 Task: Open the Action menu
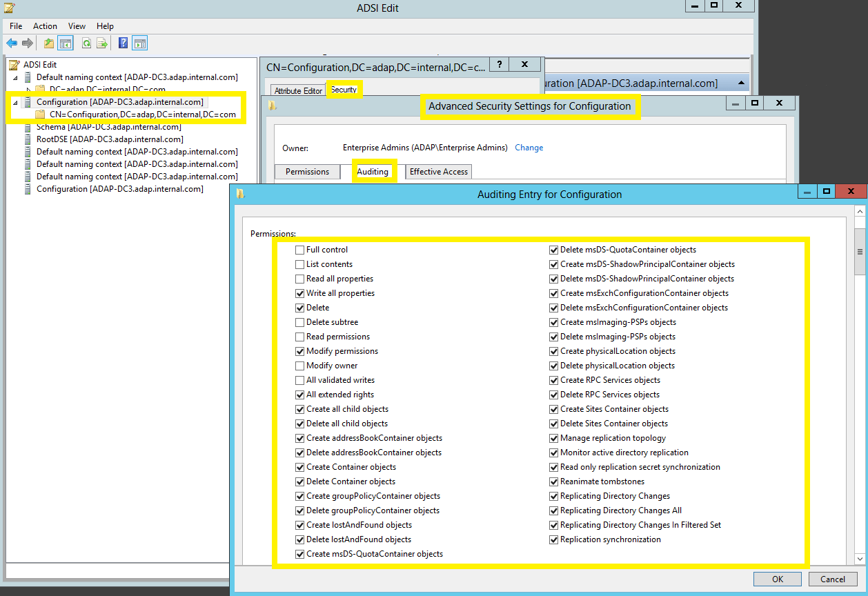pyautogui.click(x=45, y=26)
